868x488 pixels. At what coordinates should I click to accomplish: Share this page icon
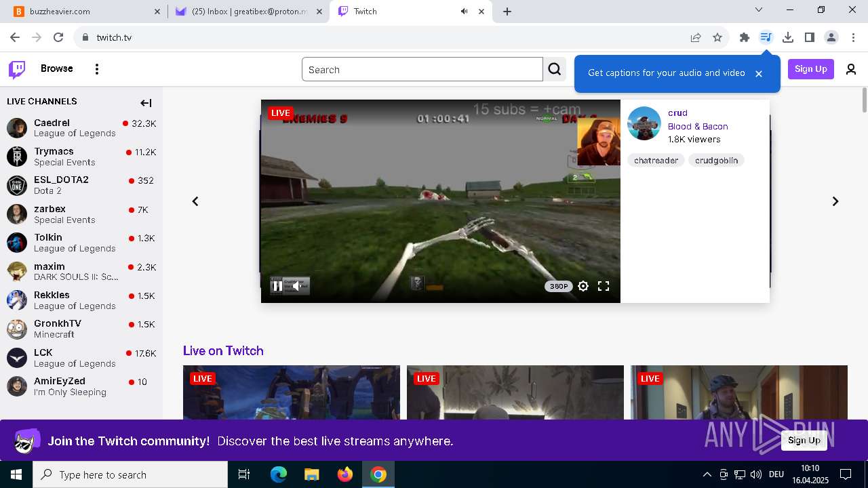(696, 37)
